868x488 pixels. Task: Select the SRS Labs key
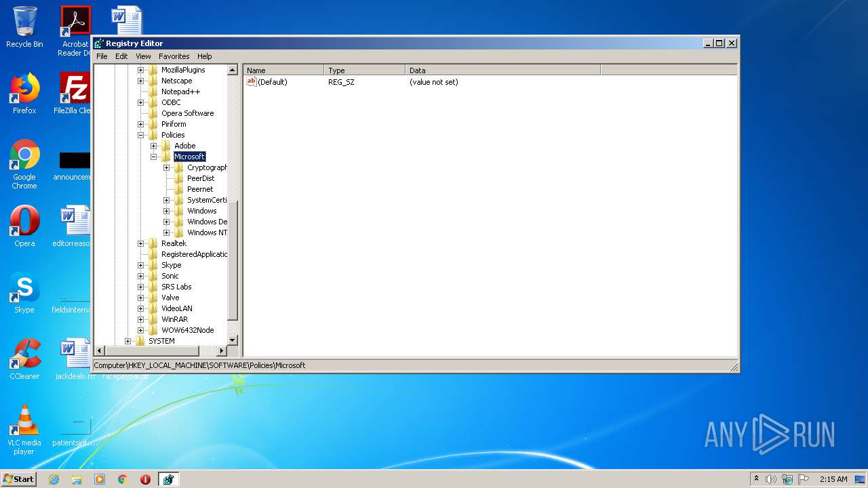[x=176, y=287]
